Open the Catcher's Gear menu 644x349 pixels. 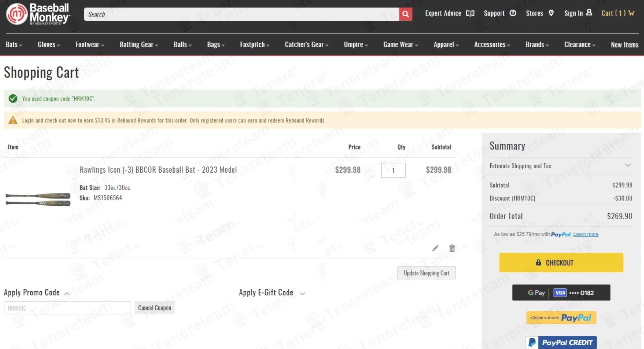click(x=306, y=45)
